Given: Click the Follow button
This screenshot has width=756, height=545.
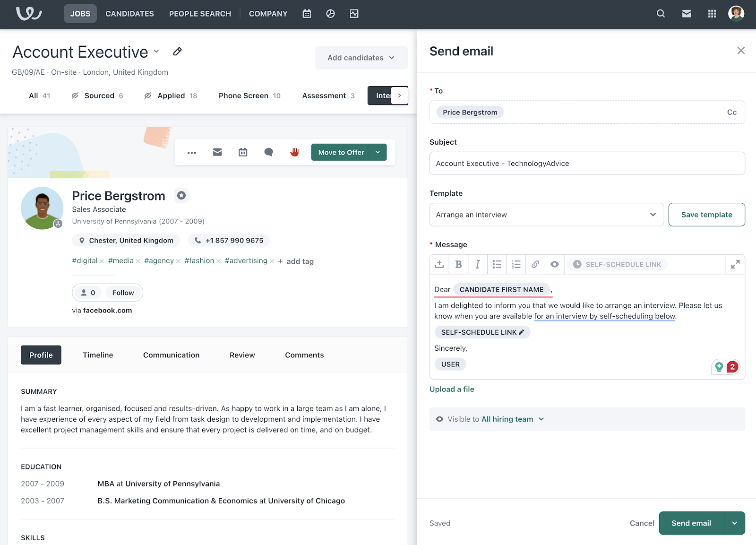Looking at the screenshot, I should (123, 293).
